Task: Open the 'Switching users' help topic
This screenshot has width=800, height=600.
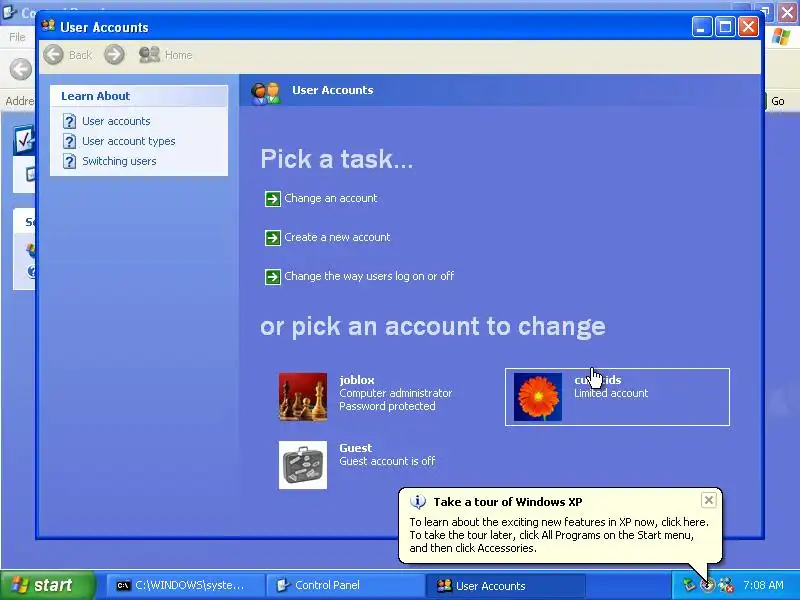Action: [119, 161]
